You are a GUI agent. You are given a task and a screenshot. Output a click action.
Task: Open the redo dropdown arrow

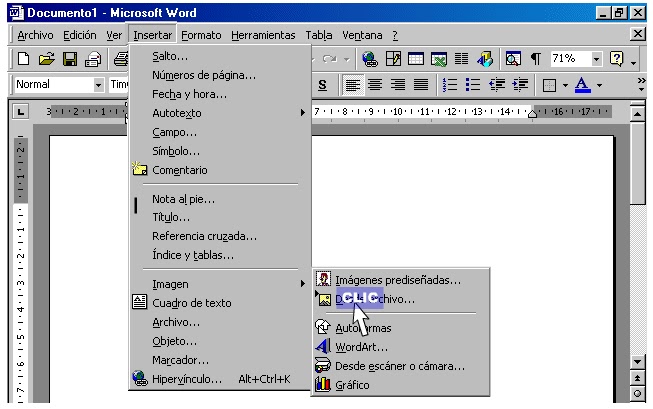[347, 60]
